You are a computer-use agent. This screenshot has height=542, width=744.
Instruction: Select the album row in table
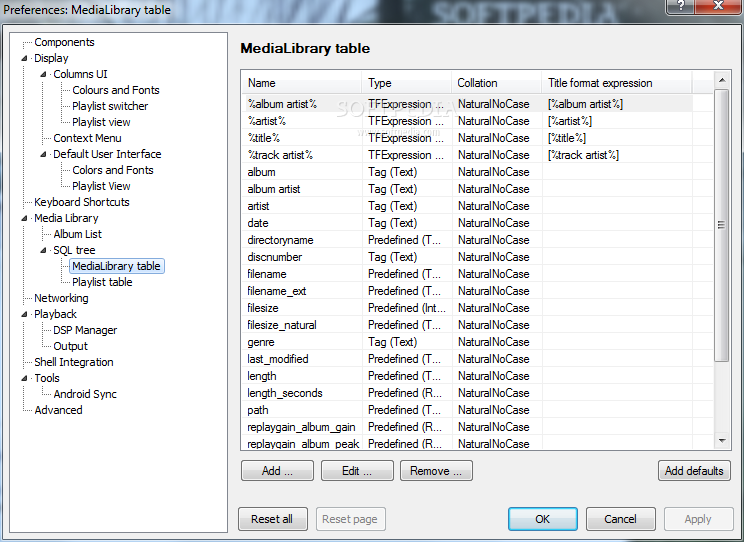[467, 172]
